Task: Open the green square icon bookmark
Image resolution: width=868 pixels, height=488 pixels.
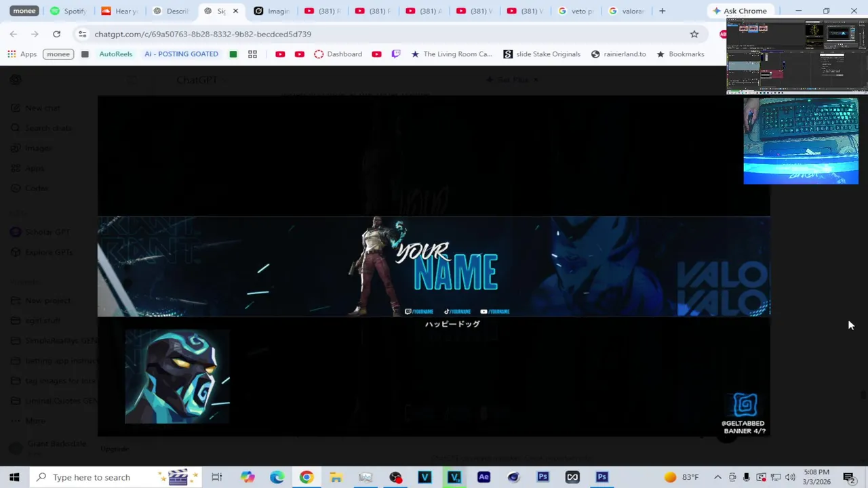Action: pos(233,54)
